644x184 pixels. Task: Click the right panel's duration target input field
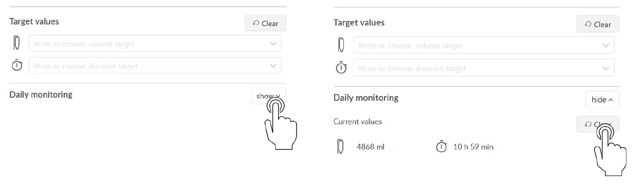coord(474,68)
